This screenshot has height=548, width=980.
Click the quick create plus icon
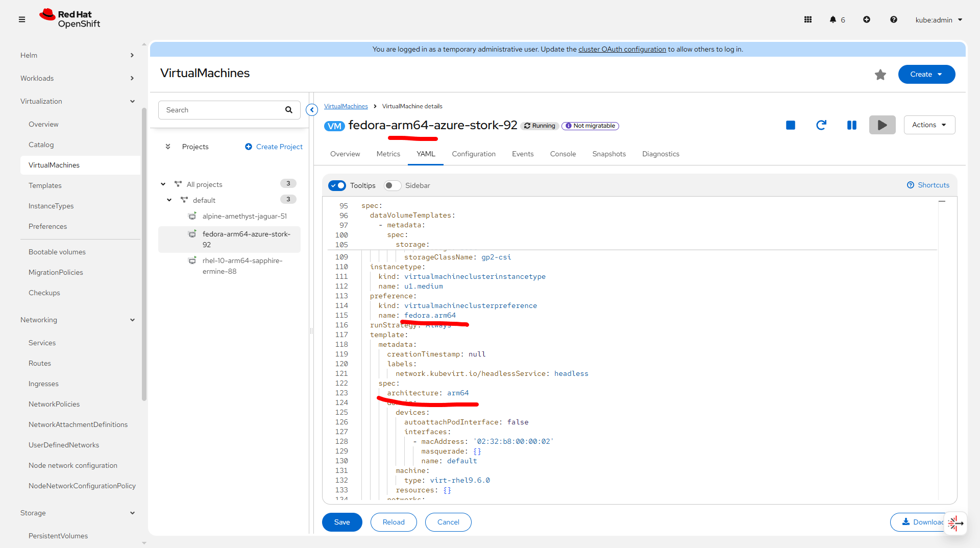pyautogui.click(x=867, y=19)
